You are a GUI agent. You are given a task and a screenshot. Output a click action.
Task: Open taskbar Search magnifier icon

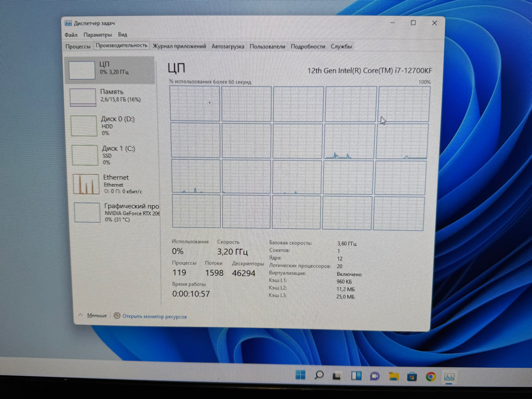[x=319, y=376]
